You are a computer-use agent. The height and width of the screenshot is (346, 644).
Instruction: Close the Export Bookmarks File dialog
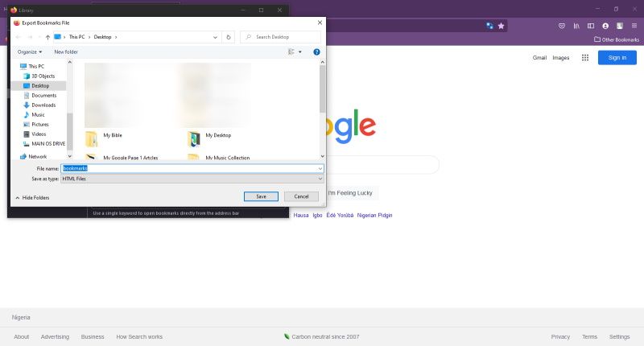(x=320, y=23)
